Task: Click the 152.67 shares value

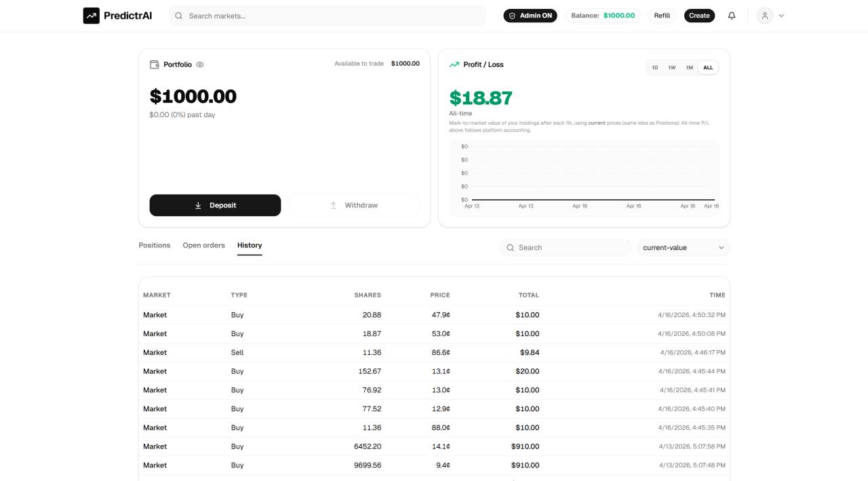Action: click(370, 371)
